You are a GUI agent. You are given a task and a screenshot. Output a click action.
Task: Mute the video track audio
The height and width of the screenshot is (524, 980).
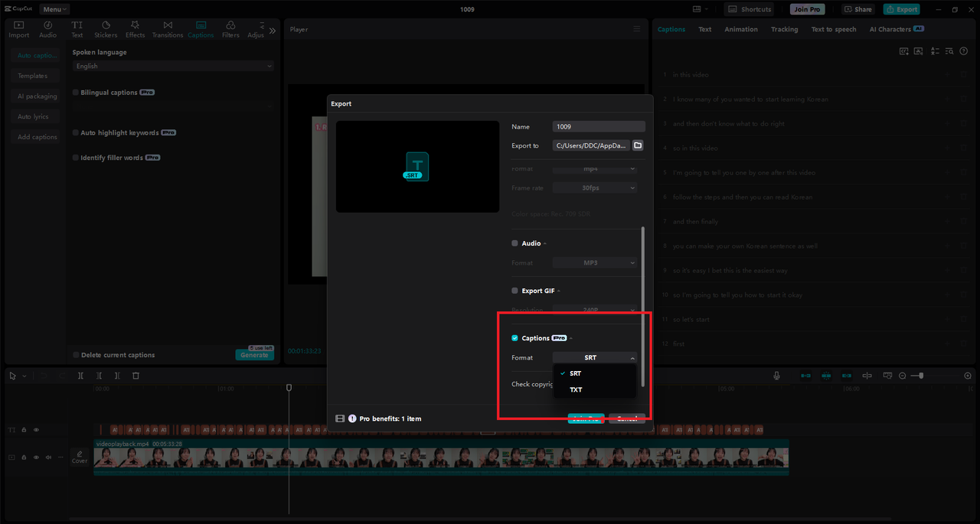point(48,457)
